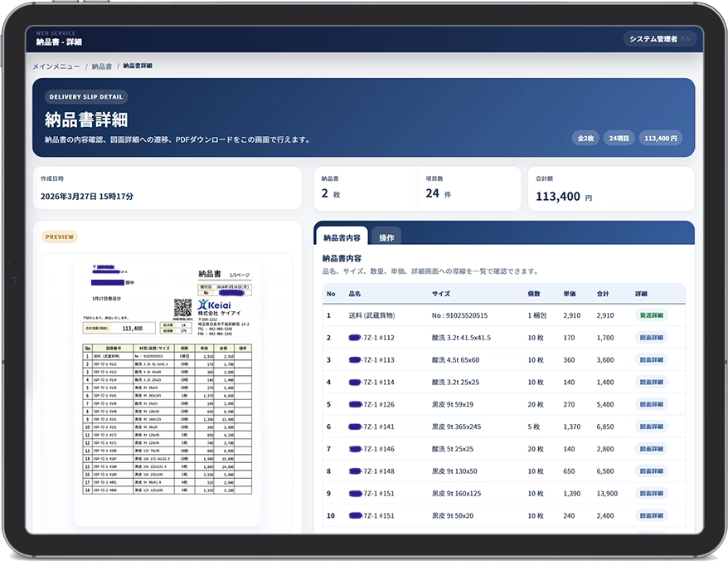Screen dimensions: 728x561
Task: Click the 納品書詳細 breadcrumb current page
Action: (x=138, y=66)
